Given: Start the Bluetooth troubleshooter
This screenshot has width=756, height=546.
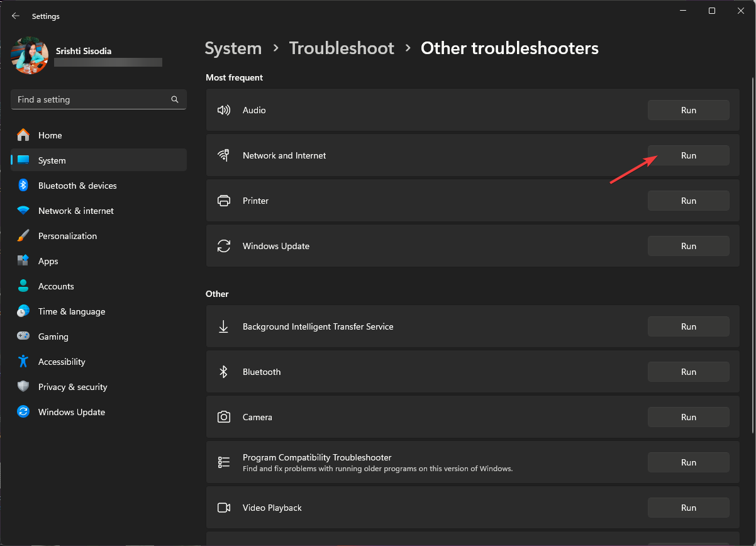Looking at the screenshot, I should [x=688, y=372].
